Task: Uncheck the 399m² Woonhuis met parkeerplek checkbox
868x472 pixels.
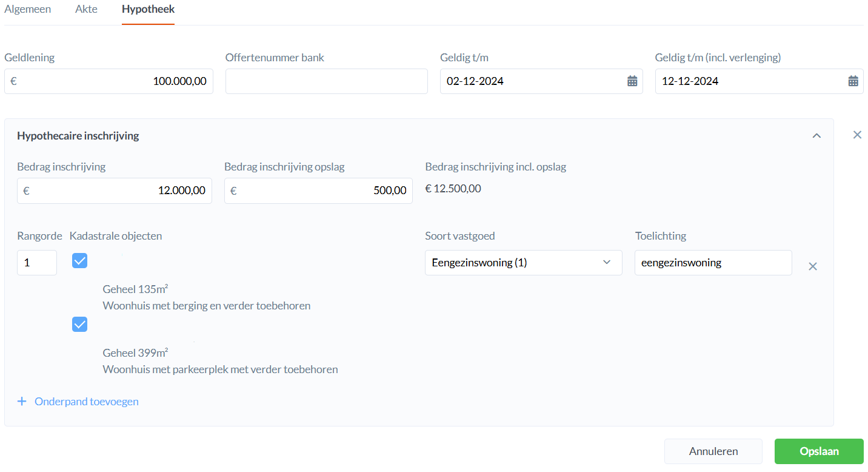Action: pos(80,325)
